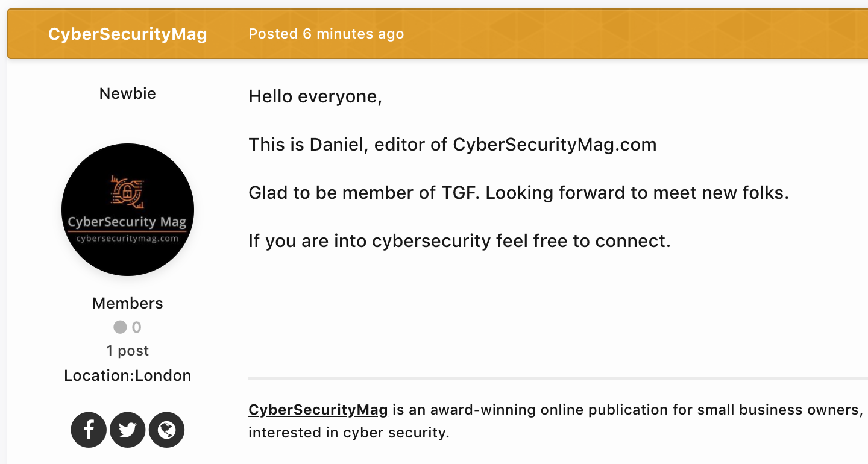Open the member's Facebook profile icon
This screenshot has width=868, height=464.
click(89, 430)
